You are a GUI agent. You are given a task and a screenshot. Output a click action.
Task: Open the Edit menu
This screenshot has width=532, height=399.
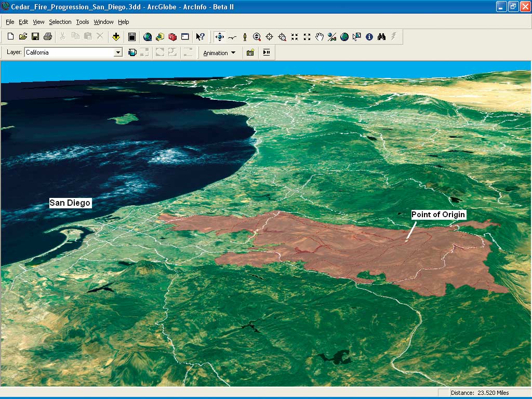click(23, 22)
